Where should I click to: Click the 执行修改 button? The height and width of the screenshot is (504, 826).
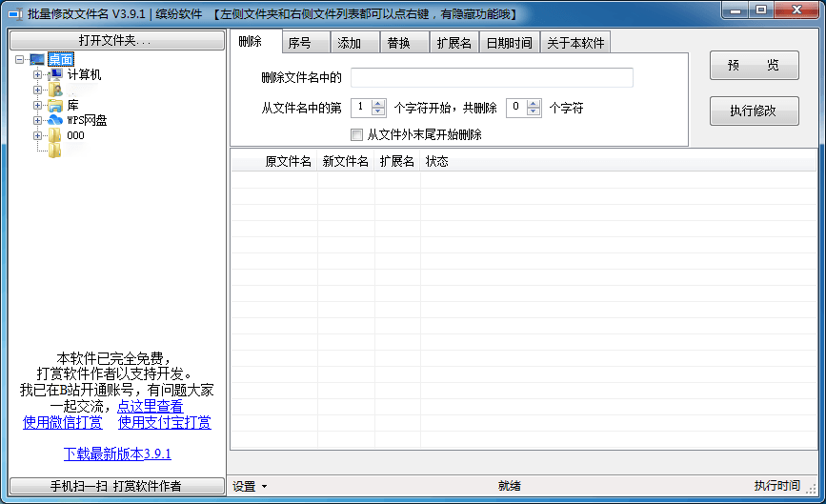754,111
